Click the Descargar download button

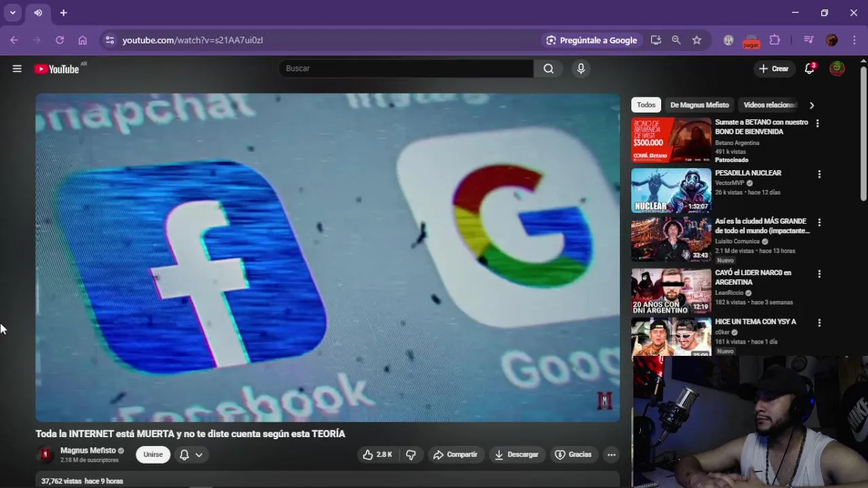point(517,455)
